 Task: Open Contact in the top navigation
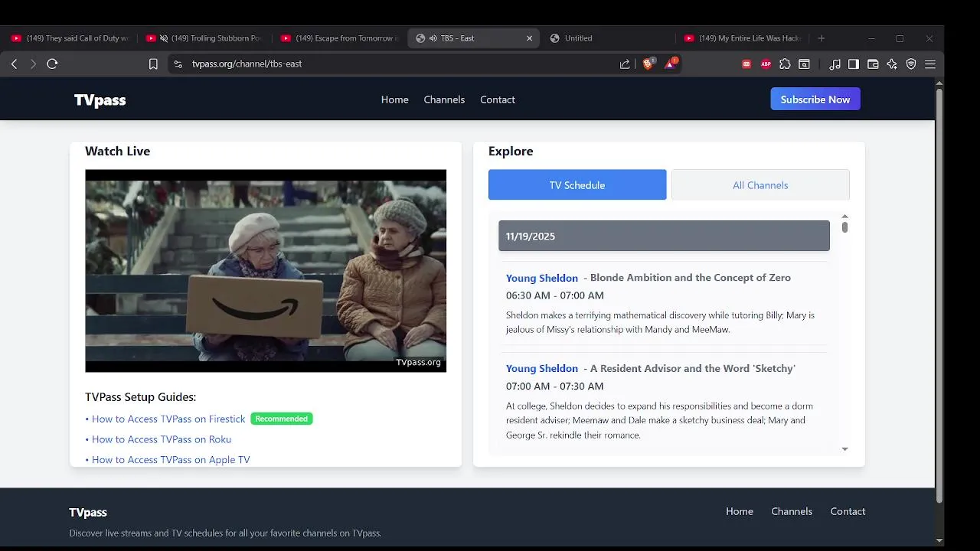(x=498, y=99)
